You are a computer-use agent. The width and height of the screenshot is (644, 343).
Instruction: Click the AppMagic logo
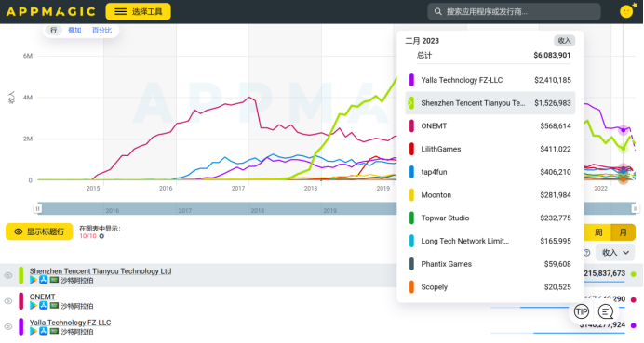click(51, 11)
